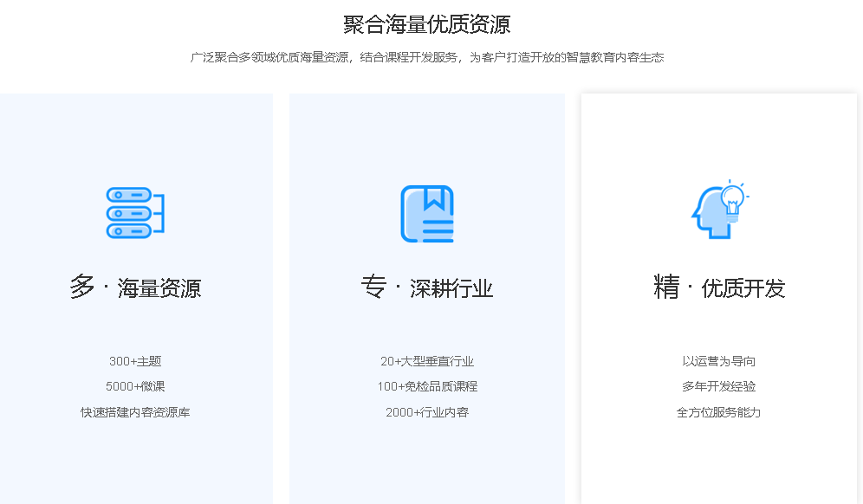
Task: Click the bookmark ribbon on the book icon
Action: coord(433,199)
